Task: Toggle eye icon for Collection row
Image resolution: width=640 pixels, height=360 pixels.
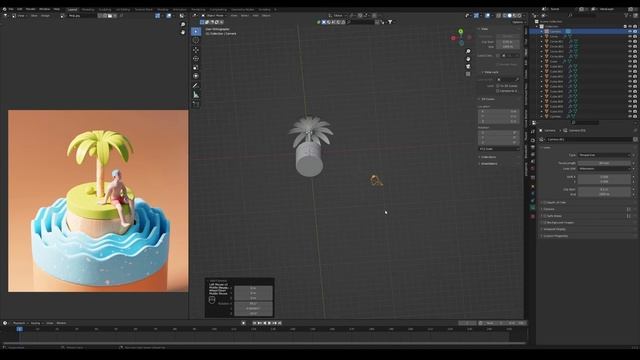Action: point(630,26)
